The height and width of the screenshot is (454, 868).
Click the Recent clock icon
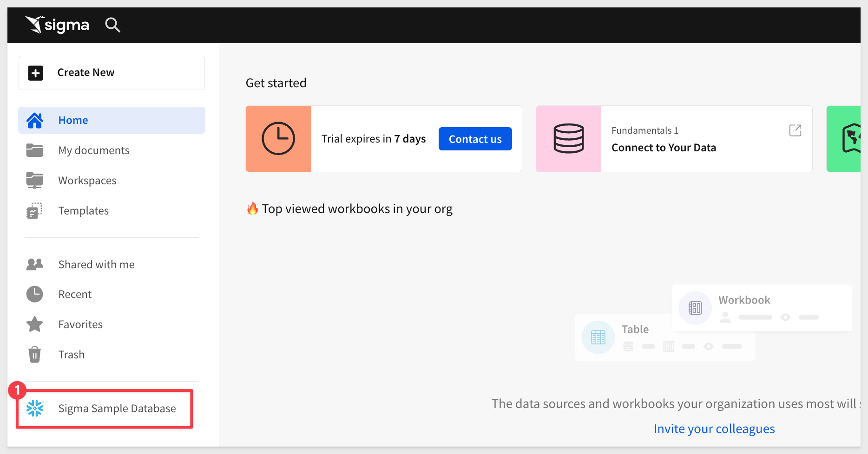point(35,294)
